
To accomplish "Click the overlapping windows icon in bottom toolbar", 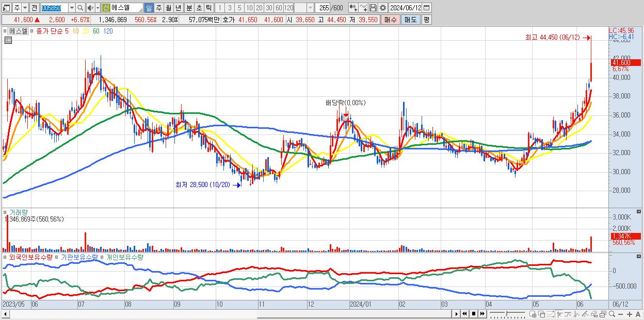I will coord(542,314).
